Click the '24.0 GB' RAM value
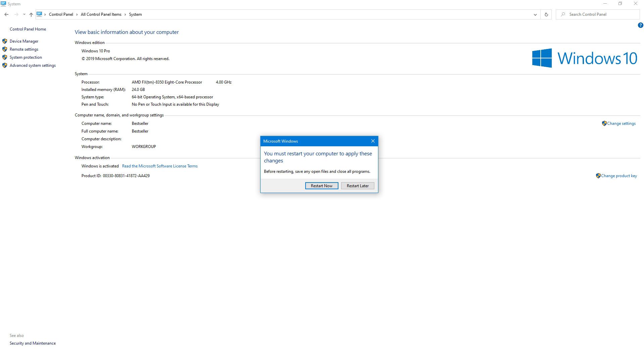 click(x=138, y=90)
